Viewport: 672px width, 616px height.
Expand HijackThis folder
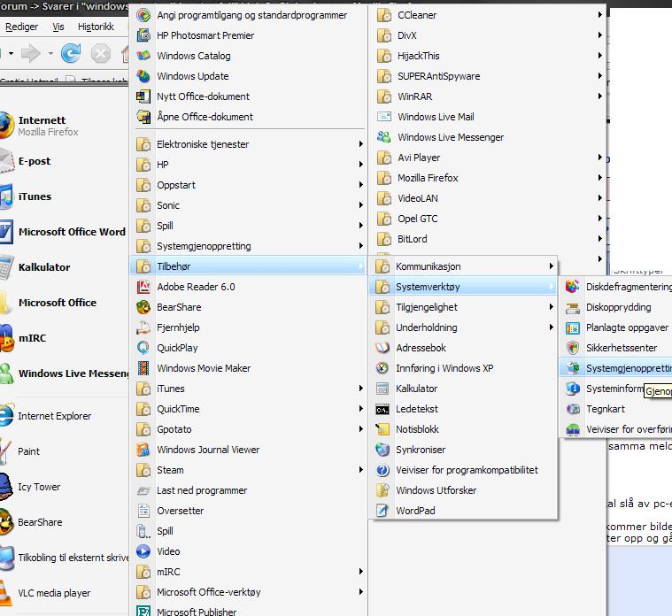coord(489,56)
